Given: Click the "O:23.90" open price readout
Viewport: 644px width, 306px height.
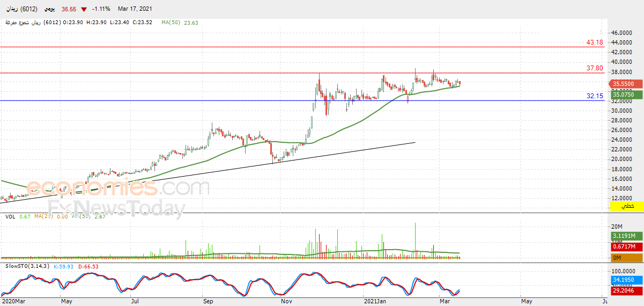Looking at the screenshot, I should [73, 23].
